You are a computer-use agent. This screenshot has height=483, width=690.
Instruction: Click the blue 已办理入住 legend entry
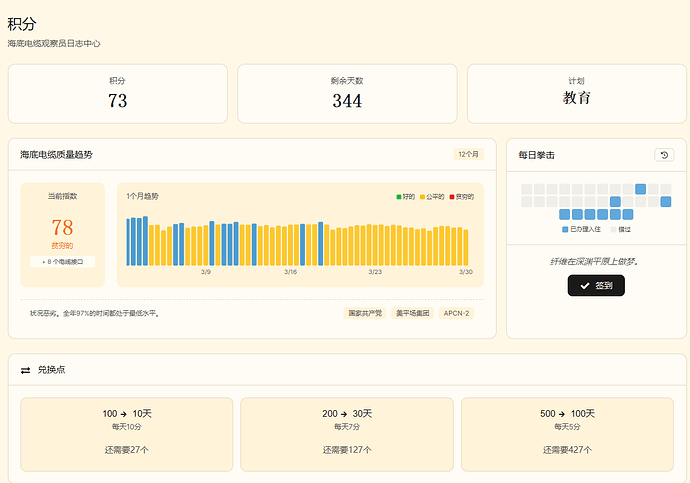(581, 229)
